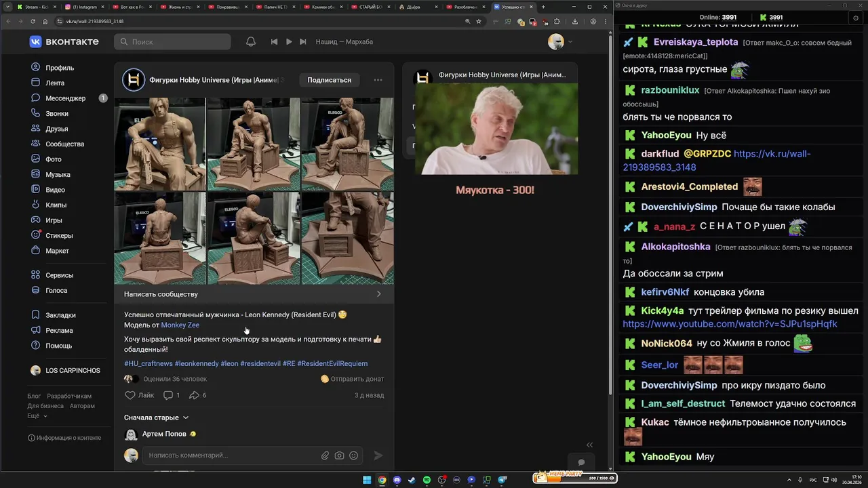Show hidden system tray icons

pos(789,480)
